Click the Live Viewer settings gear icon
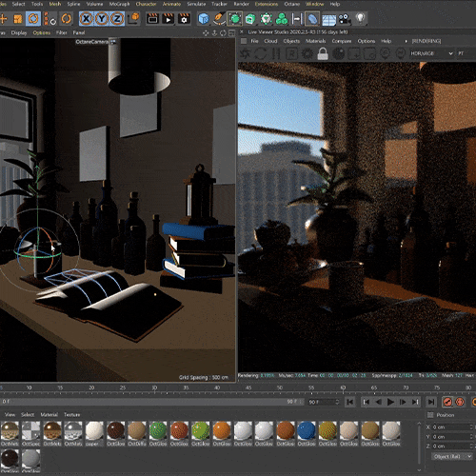This screenshot has height=476, width=476. click(x=307, y=53)
